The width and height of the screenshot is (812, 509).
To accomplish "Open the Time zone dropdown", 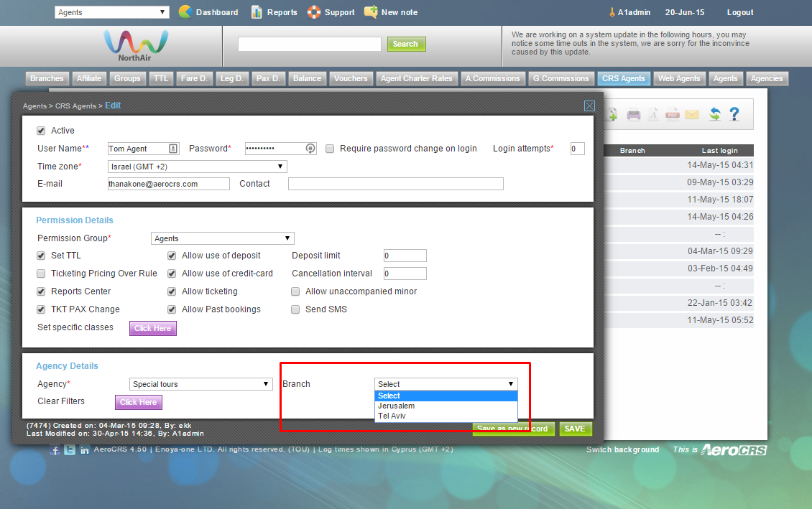I will (198, 167).
